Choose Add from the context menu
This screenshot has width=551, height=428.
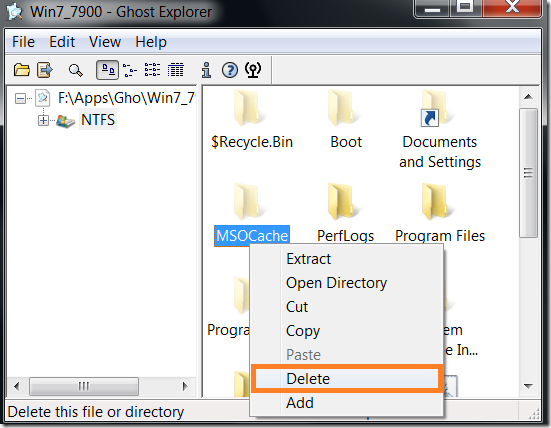pyautogui.click(x=346, y=403)
